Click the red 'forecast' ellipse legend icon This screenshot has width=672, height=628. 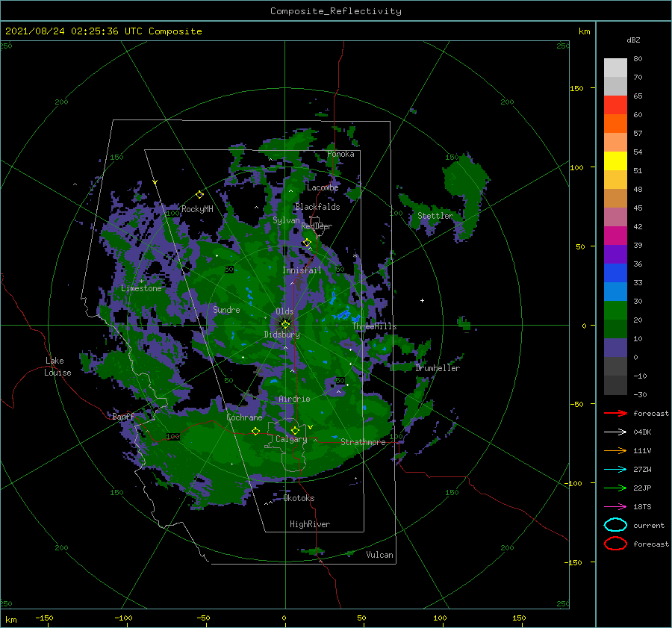615,544
